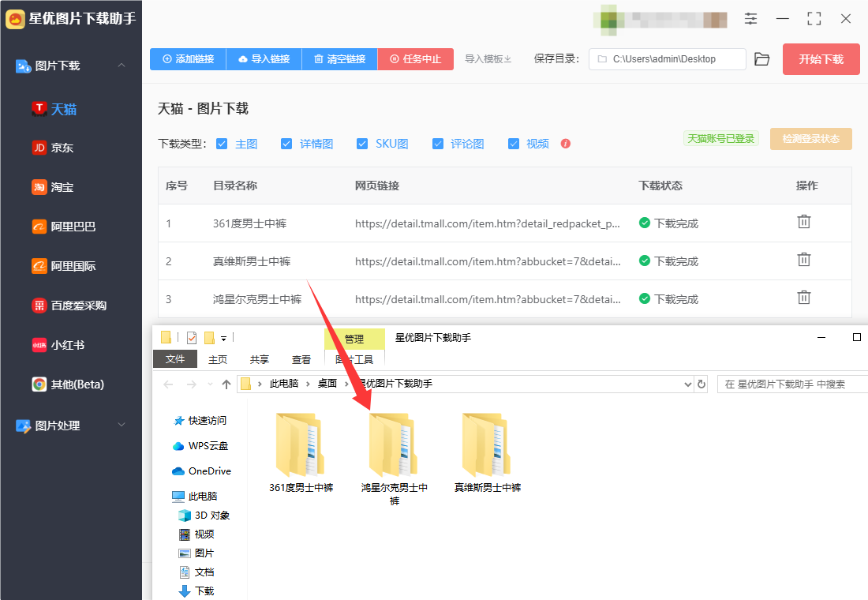Select the 真维斯男士中裤 folder in Explorer
The image size is (868, 600).
click(487, 452)
